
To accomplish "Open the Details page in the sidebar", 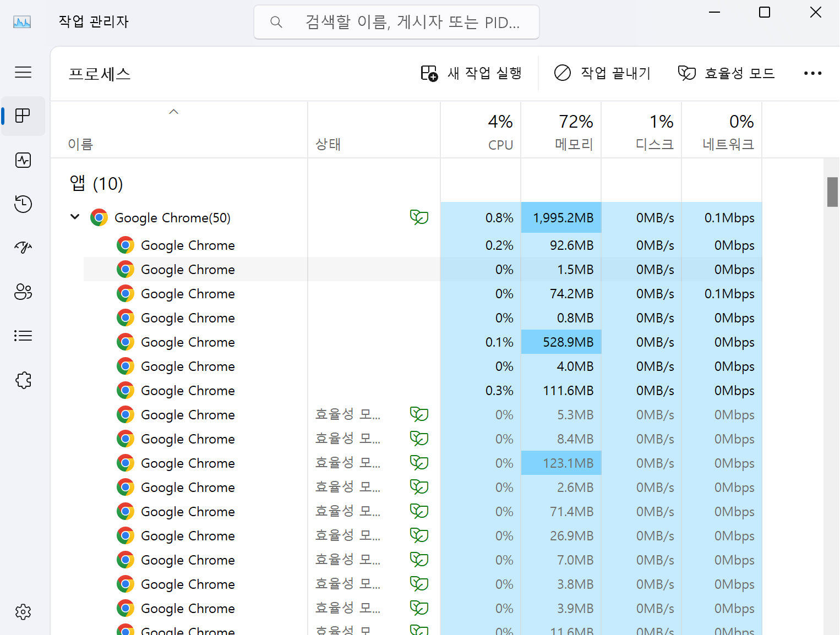I will coord(23,336).
